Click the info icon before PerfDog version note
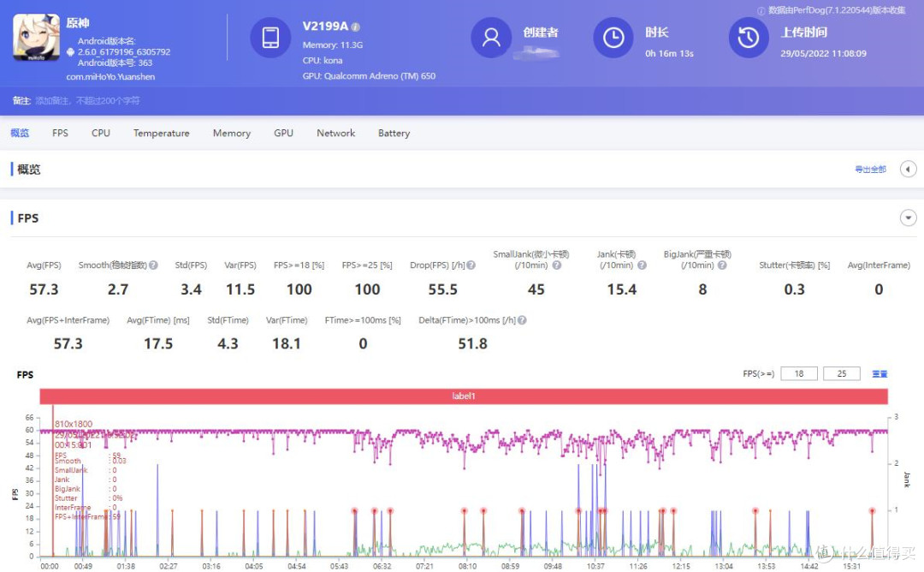Screen dimensions: 924x572 tap(761, 10)
